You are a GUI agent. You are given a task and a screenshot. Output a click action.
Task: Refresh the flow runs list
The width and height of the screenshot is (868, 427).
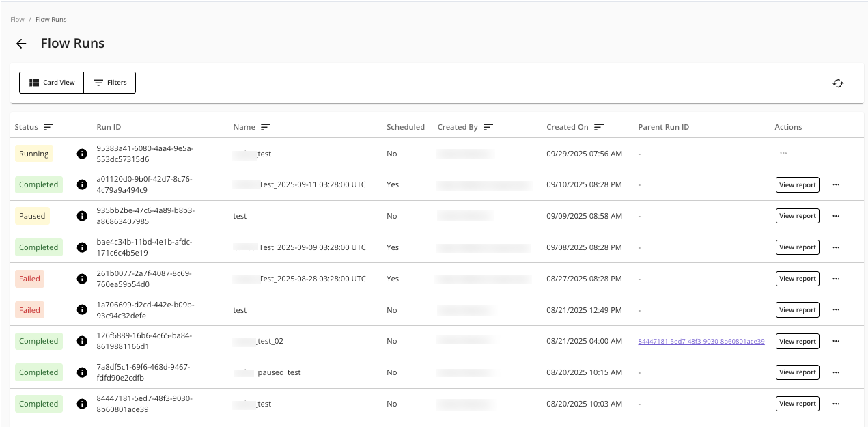click(x=838, y=83)
